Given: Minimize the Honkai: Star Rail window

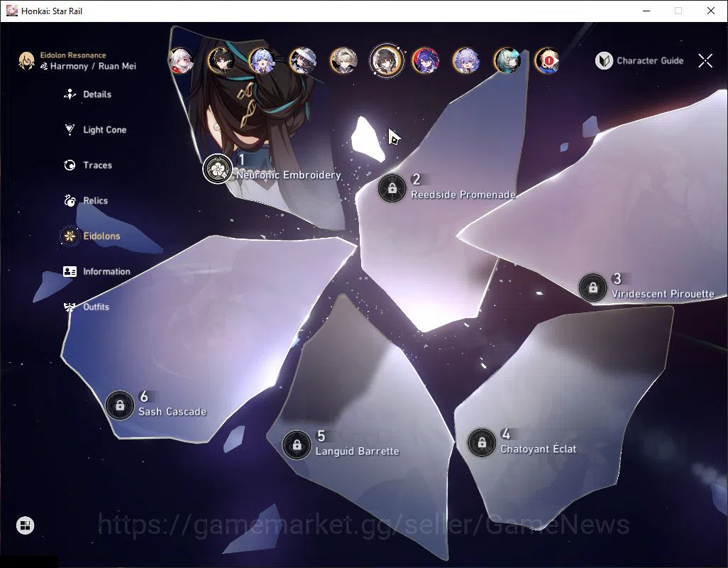Looking at the screenshot, I should click(x=646, y=11).
